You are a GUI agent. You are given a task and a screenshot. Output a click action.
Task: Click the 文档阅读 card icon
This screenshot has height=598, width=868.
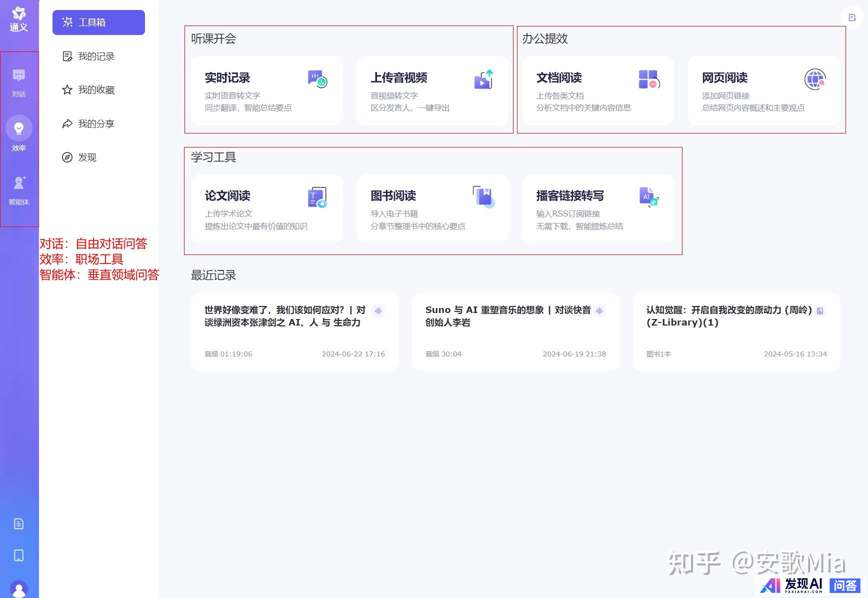[649, 79]
